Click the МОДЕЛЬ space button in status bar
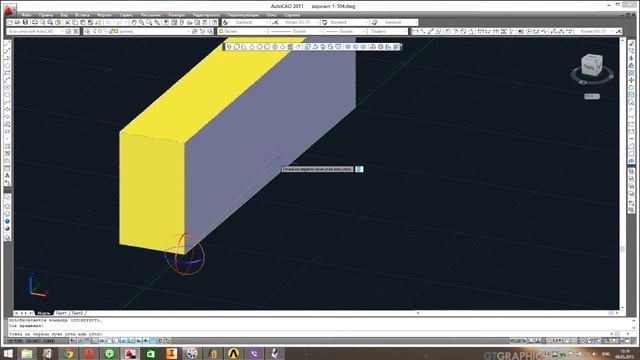Viewport: 640px width, 360px height. pyautogui.click(x=518, y=340)
